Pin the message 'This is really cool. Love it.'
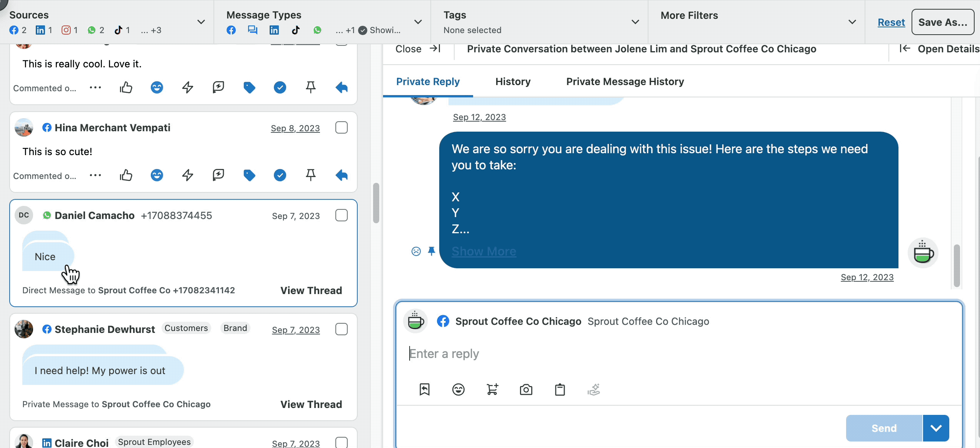Screen dimensions: 980x448 point(310,87)
